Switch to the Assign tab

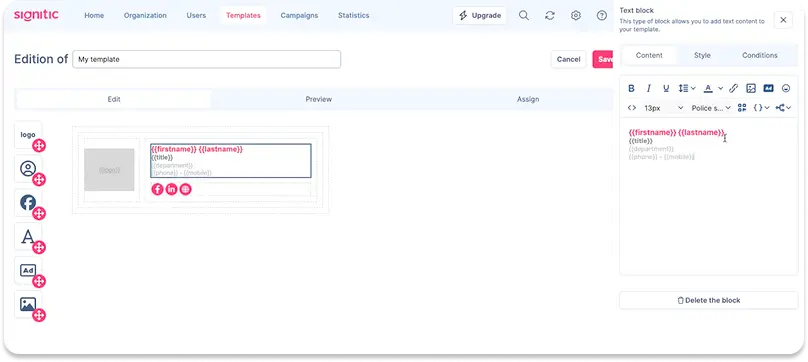coord(528,99)
